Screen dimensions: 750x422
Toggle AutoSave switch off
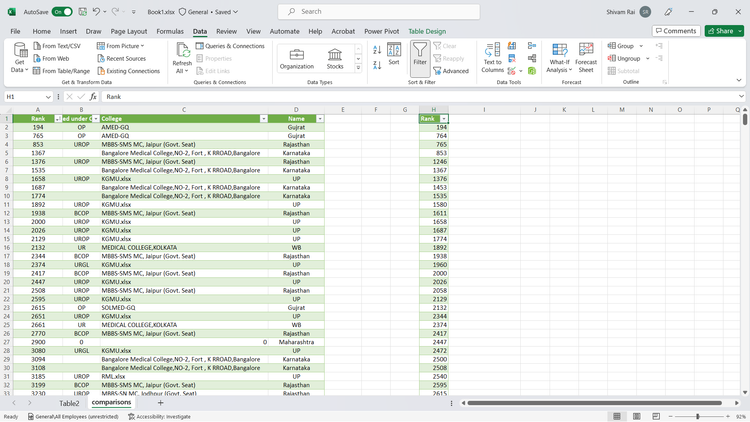[62, 11]
